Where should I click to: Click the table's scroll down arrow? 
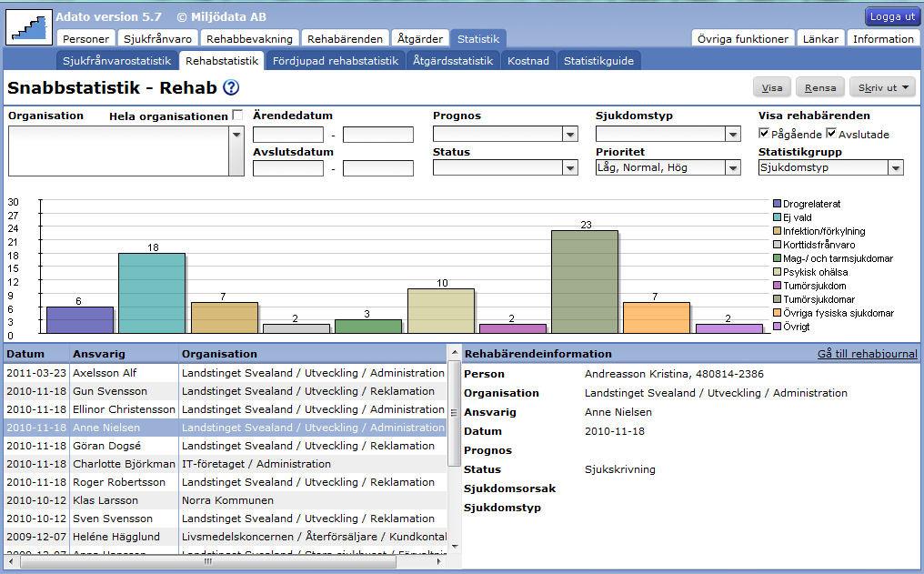(x=454, y=547)
